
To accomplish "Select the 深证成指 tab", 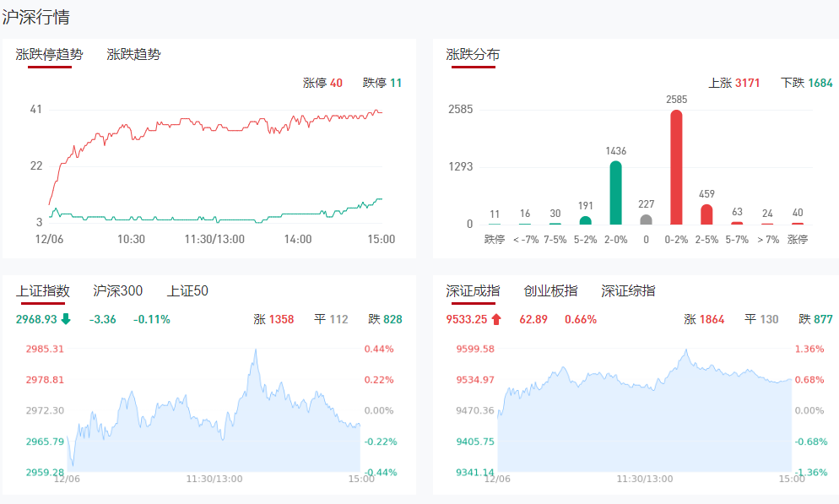I will (473, 291).
